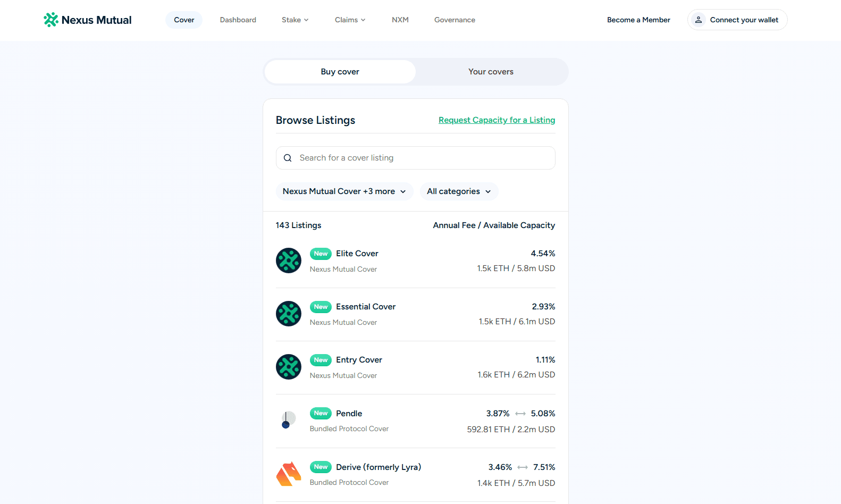Viewport: 841px width, 504px height.
Task: Click the search magnifier icon
Action: [288, 158]
